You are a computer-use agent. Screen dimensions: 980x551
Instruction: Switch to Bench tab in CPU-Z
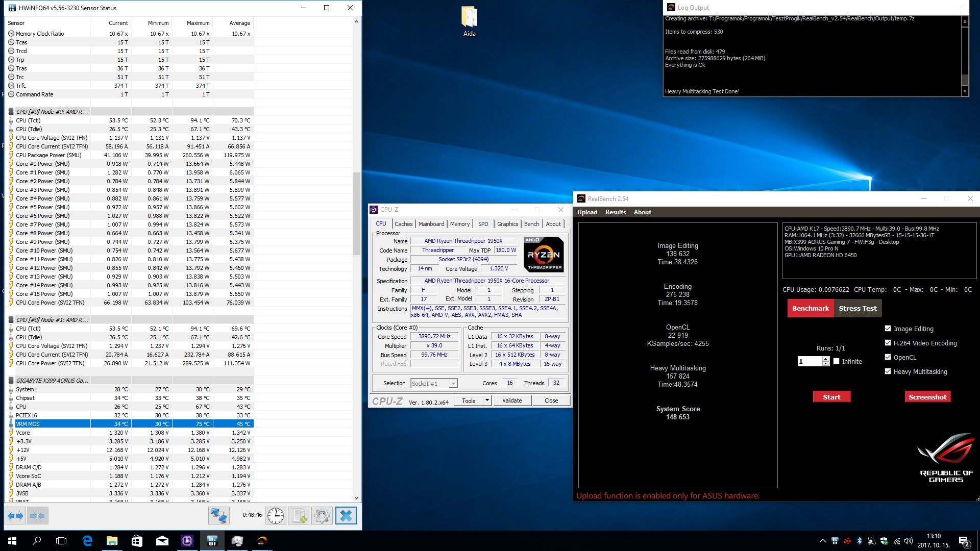point(531,224)
